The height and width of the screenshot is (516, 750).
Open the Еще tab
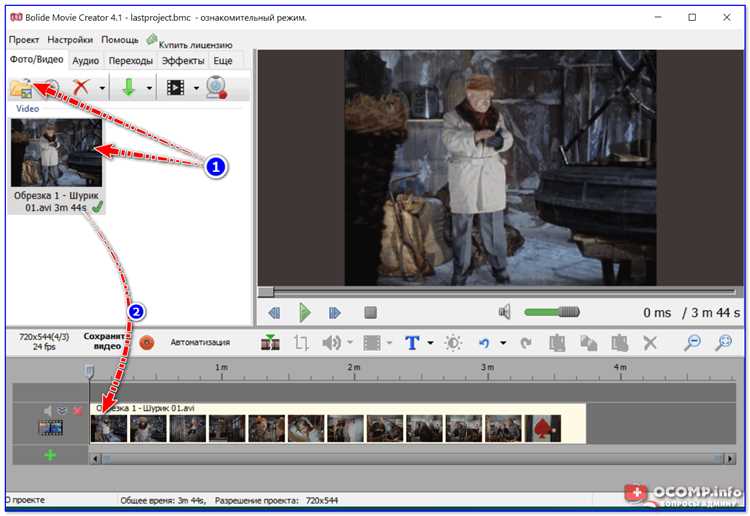click(223, 61)
